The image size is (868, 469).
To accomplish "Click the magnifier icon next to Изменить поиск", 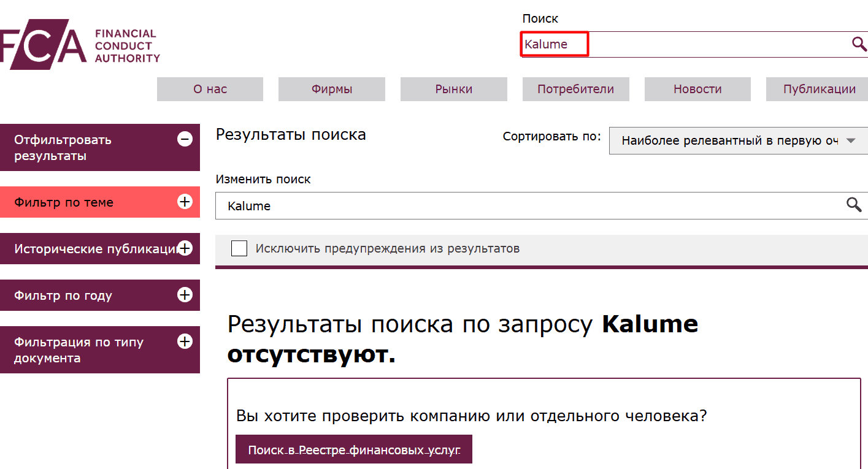I will point(854,205).
